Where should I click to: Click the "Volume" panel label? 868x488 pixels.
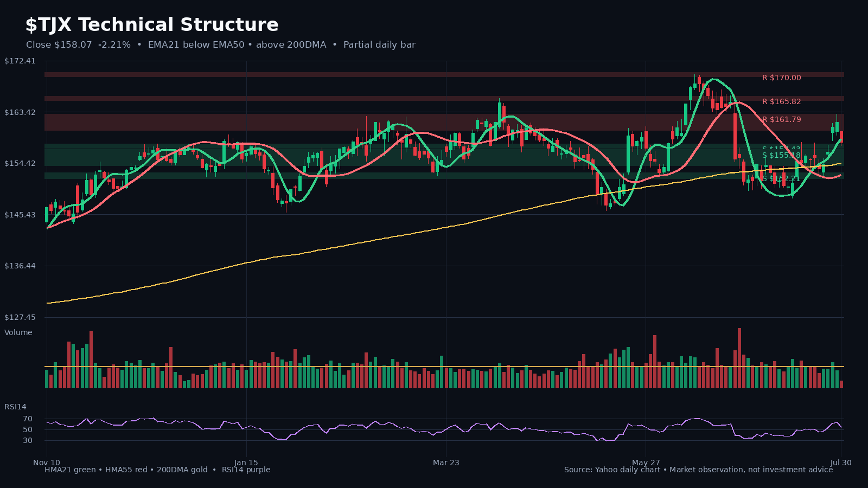[18, 333]
